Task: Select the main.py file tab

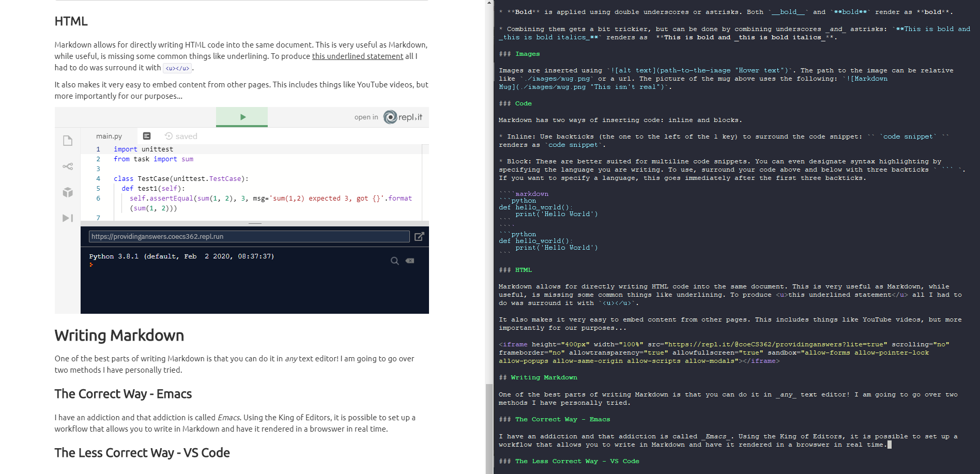Action: tap(109, 136)
